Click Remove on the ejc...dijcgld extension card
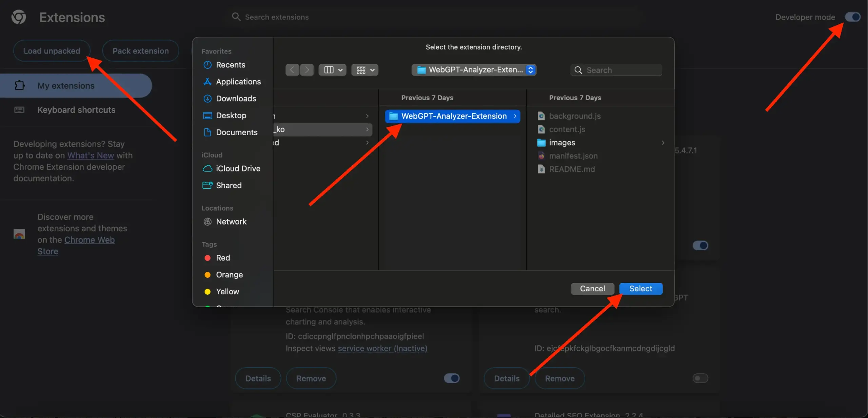 point(560,378)
